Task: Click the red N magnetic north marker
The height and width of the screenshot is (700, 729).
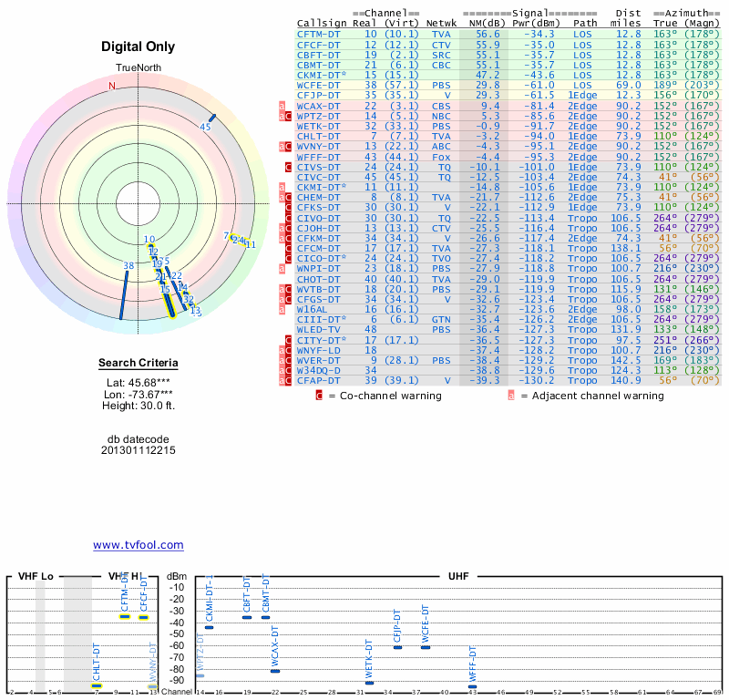Action: 112,87
